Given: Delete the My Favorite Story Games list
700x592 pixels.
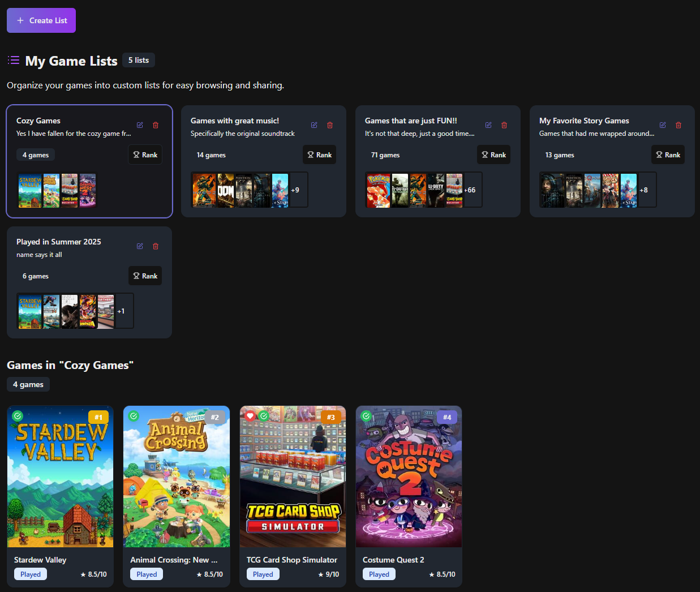Looking at the screenshot, I should (678, 125).
